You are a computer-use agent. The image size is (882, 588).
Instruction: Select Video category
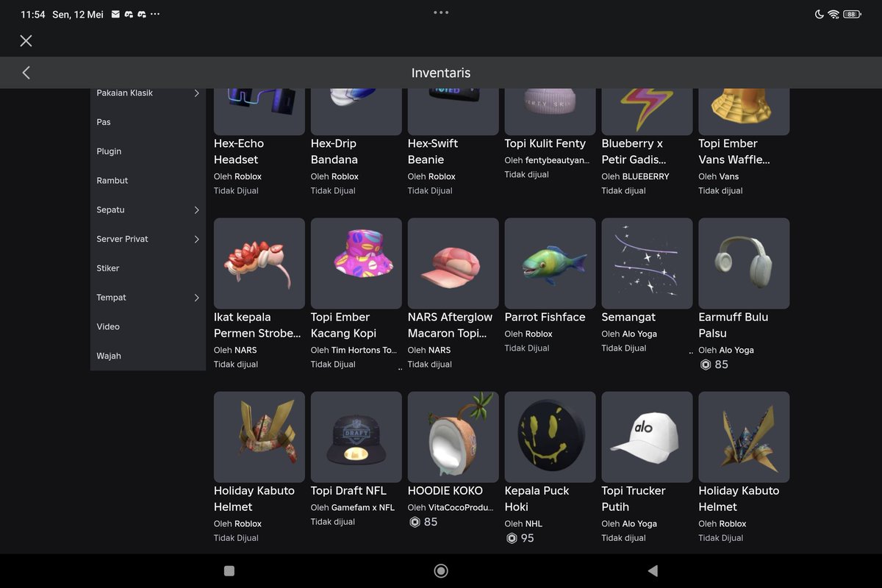point(108,326)
